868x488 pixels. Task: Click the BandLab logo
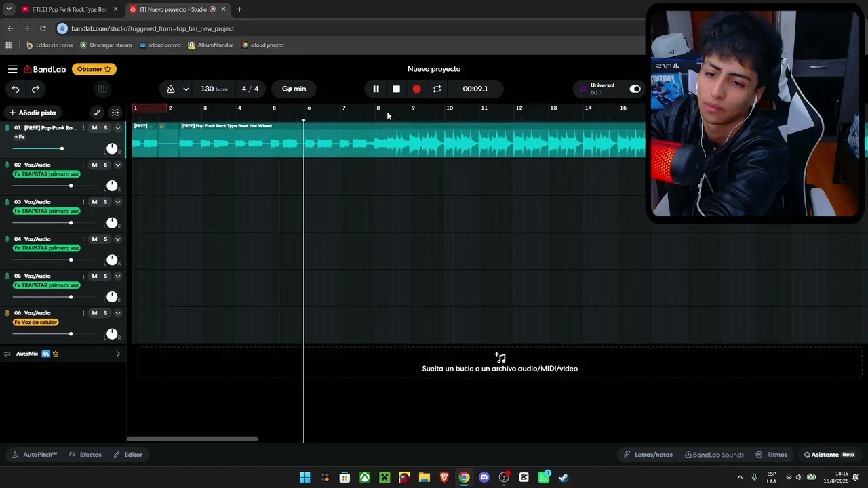pos(45,69)
